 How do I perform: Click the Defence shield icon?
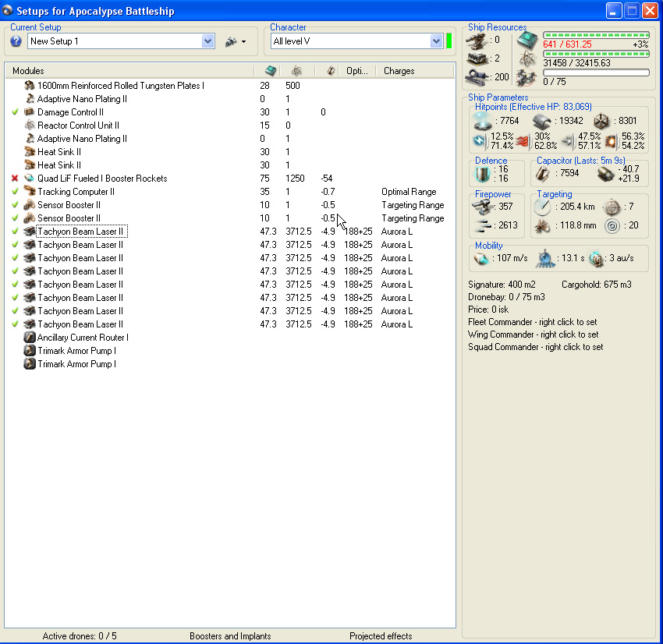coord(483,174)
